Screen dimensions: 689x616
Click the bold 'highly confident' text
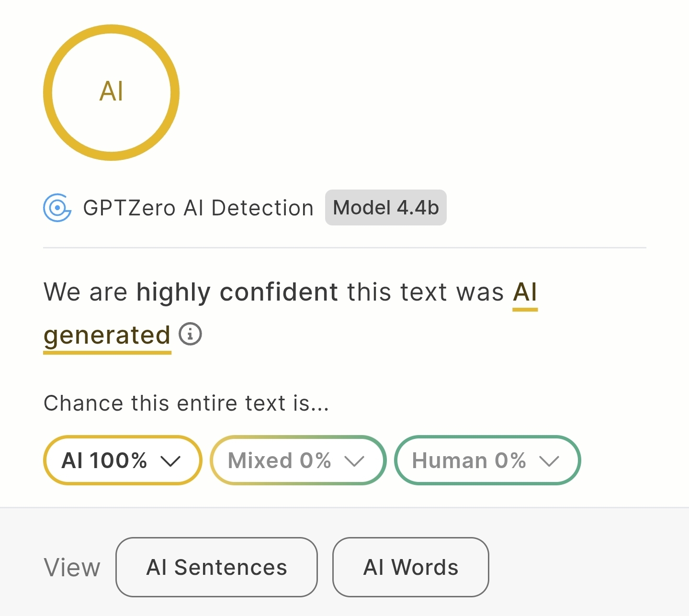coord(237,292)
